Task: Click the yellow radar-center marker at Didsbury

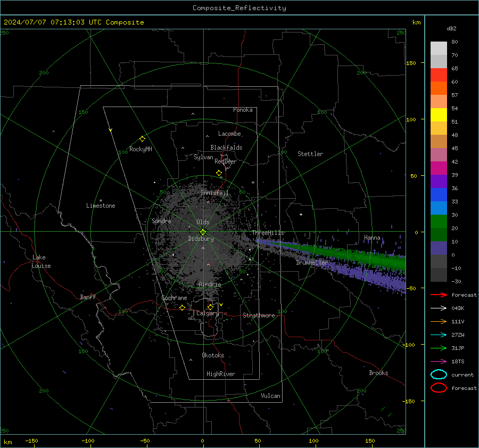Action: [x=203, y=232]
